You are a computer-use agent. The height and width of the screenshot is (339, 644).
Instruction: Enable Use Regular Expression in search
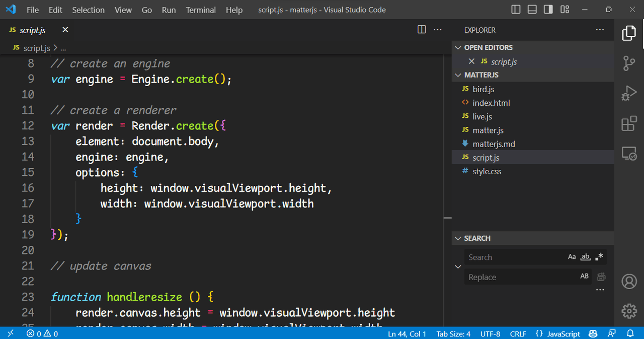[x=599, y=257]
